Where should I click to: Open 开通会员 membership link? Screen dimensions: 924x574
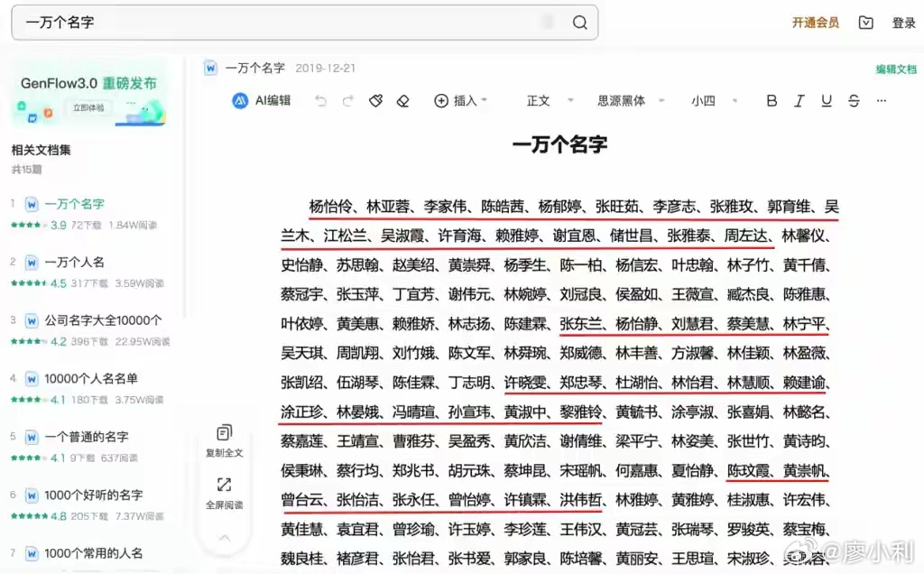815,23
